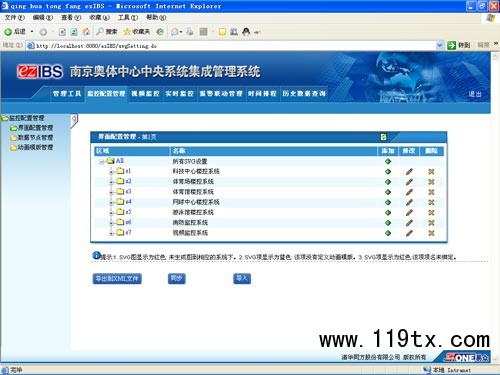500x375 pixels.
Task: Open IE Favorites (收藏夹) toolbar button
Action: point(137,32)
